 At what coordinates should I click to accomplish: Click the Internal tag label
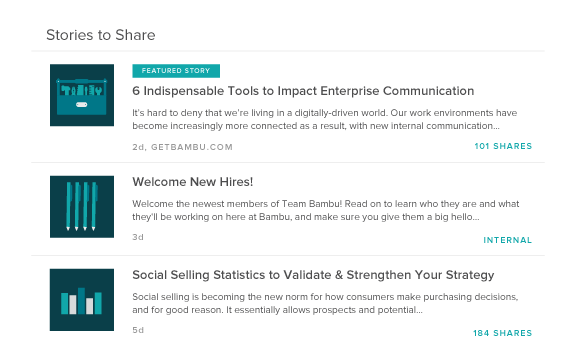[x=508, y=240]
